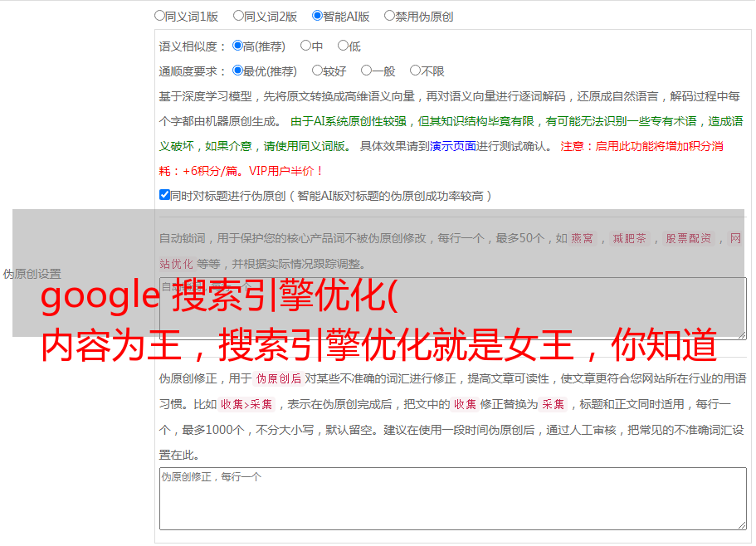Viewport: 756px width, 546px height.
Task: Click the red 'google 搜索引擎优化(' overlay title
Action: [x=220, y=298]
